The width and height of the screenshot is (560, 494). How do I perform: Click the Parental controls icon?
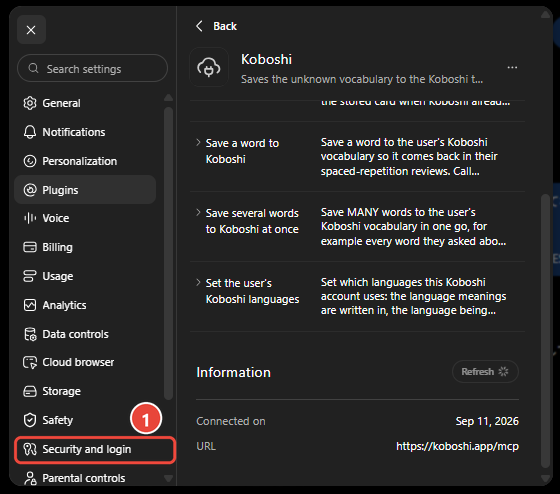[30, 478]
